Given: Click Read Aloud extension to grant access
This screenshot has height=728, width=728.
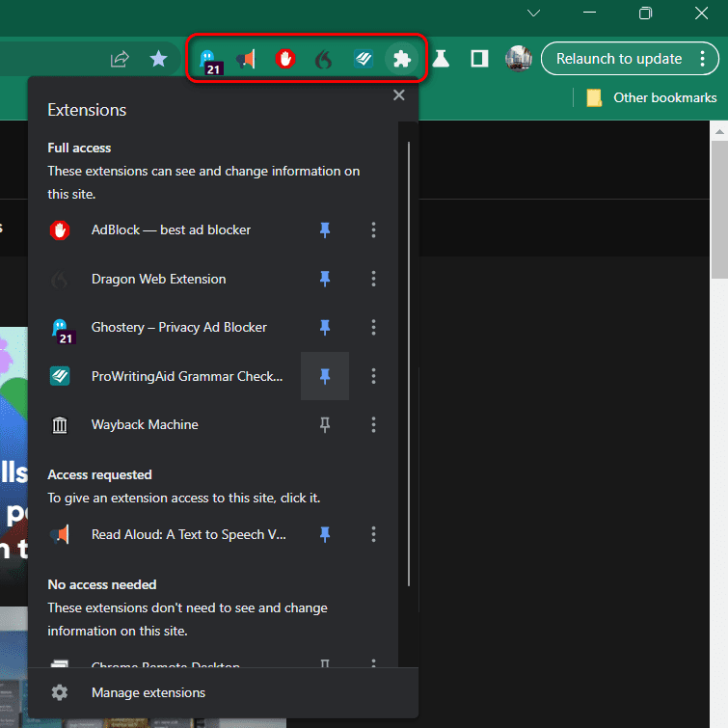Looking at the screenshot, I should pyautogui.click(x=188, y=534).
